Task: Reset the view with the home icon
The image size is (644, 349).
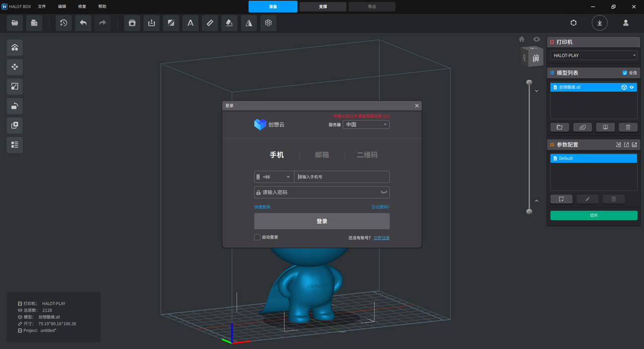Action: (x=522, y=39)
